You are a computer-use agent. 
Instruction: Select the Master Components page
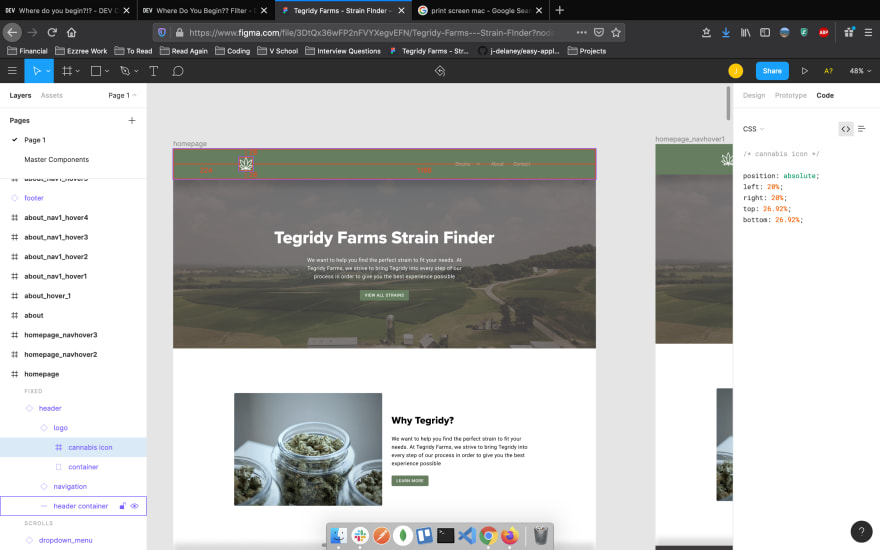point(56,159)
